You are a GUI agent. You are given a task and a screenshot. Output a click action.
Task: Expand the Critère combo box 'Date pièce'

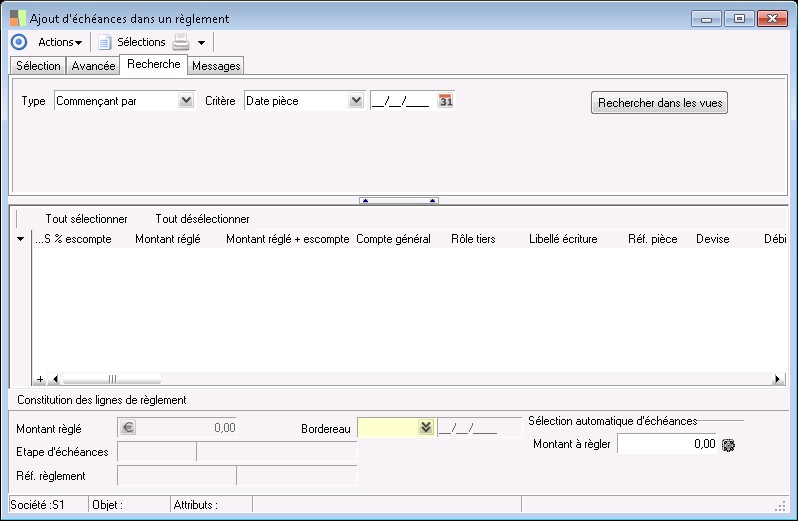pos(355,100)
